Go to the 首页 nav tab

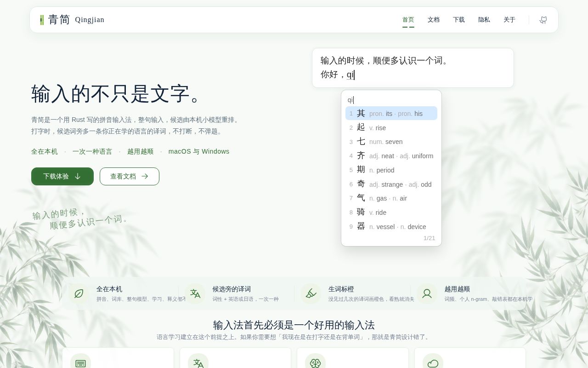point(408,20)
